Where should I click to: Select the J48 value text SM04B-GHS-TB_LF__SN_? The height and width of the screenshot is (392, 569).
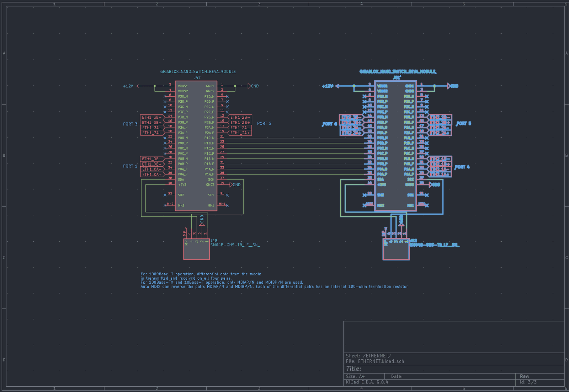235,245
